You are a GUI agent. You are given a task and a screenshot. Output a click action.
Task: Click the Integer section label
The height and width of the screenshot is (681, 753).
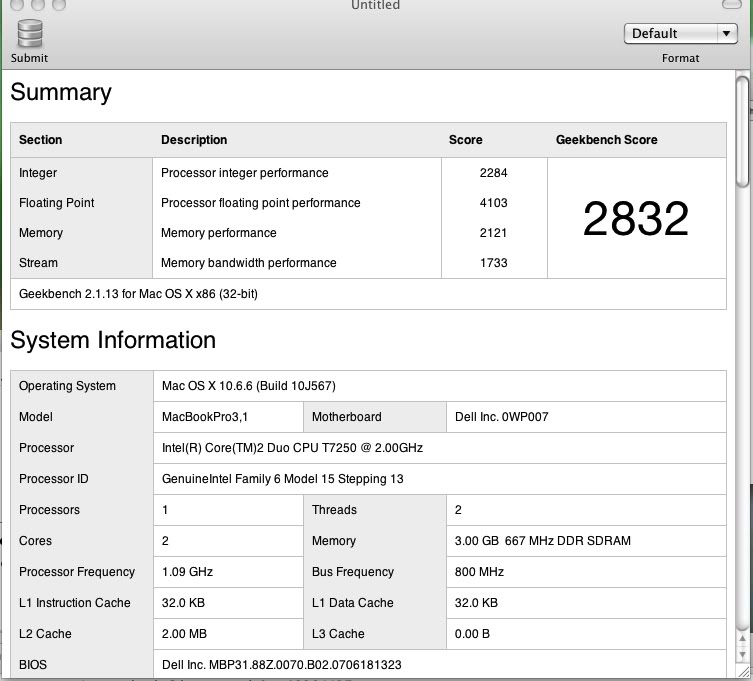(38, 173)
